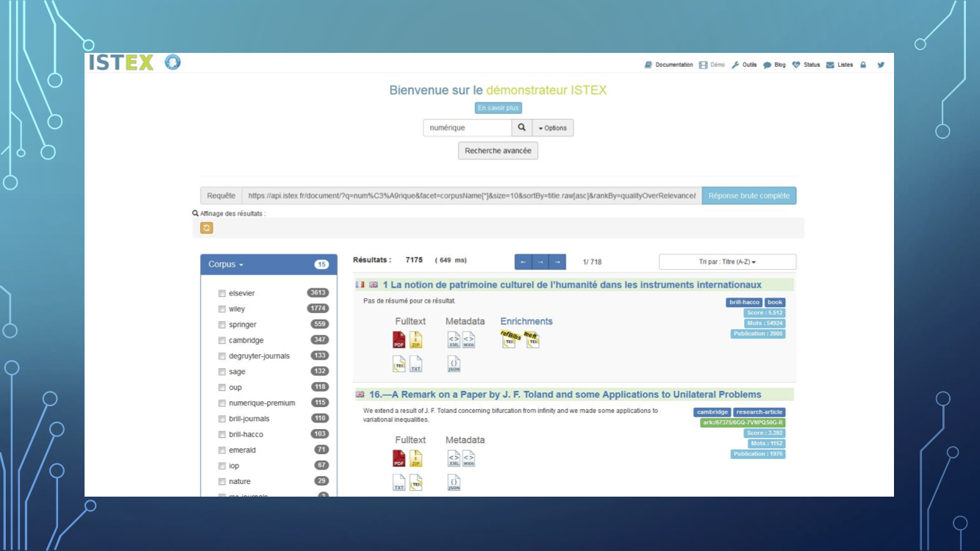980x551 pixels.
Task: Click the padlock login icon in the top bar
Action: point(864,65)
